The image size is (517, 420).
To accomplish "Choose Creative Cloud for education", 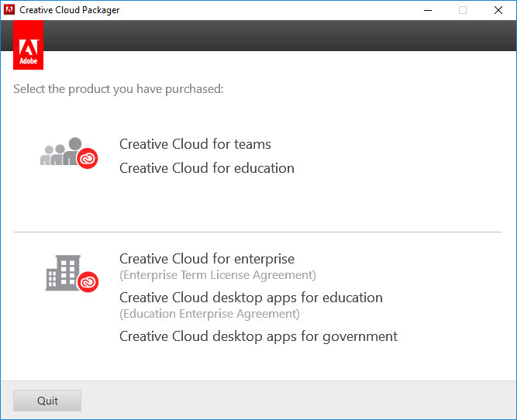I will pyautogui.click(x=207, y=168).
